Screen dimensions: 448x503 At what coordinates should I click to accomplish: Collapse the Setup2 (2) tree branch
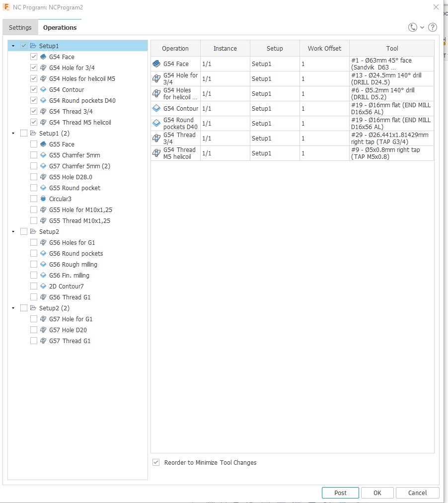point(13,308)
